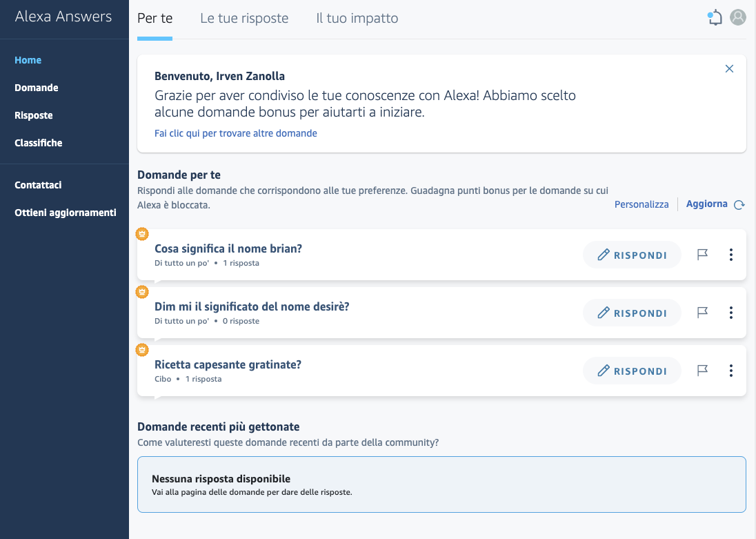Open the notifications bell icon

(715, 18)
